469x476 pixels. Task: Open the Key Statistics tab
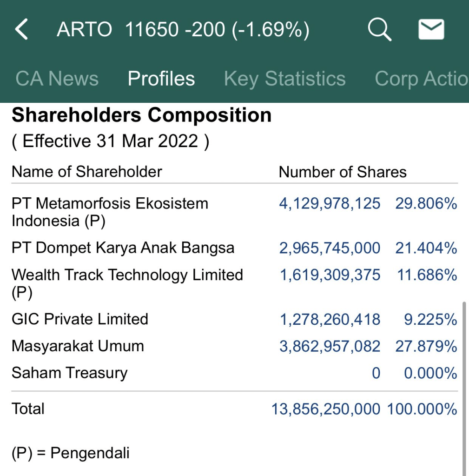[284, 79]
